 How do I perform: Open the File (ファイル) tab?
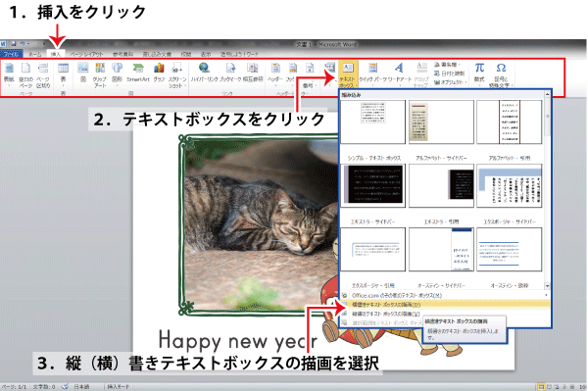click(x=11, y=54)
